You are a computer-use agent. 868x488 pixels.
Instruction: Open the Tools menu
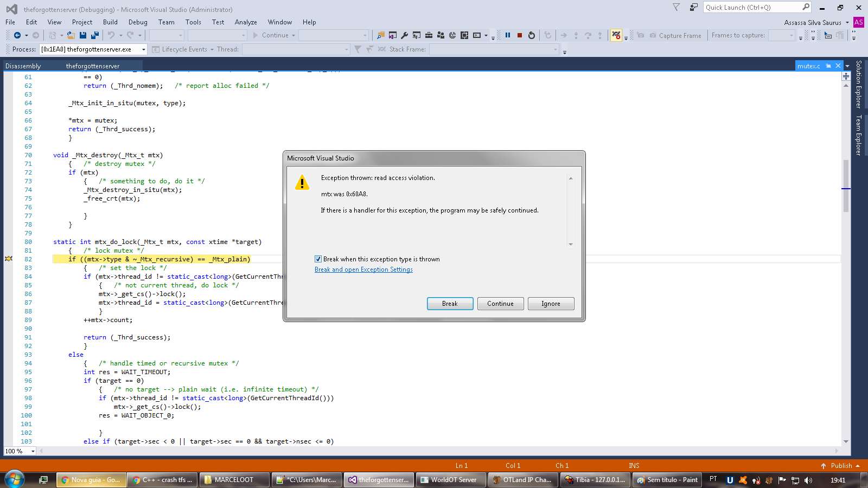[x=193, y=22]
